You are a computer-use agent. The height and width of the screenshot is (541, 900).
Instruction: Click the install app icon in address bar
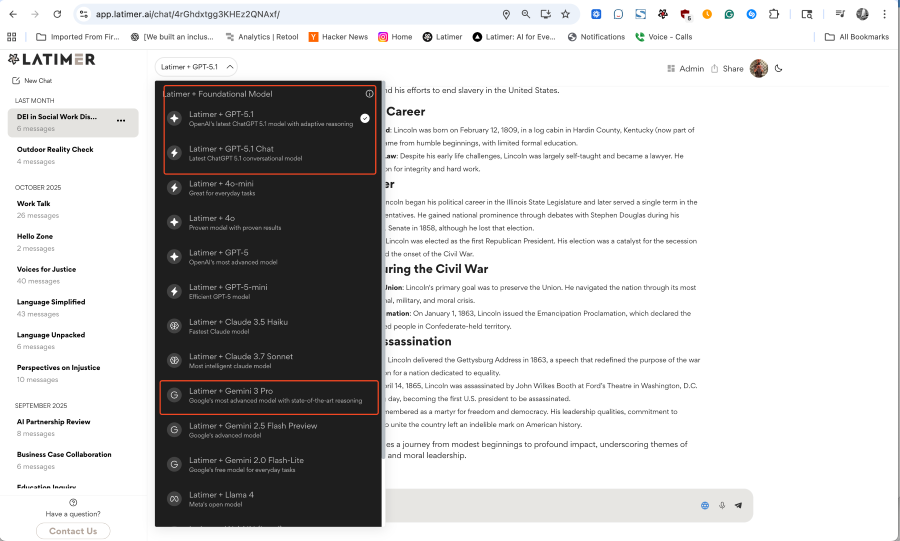click(546, 14)
